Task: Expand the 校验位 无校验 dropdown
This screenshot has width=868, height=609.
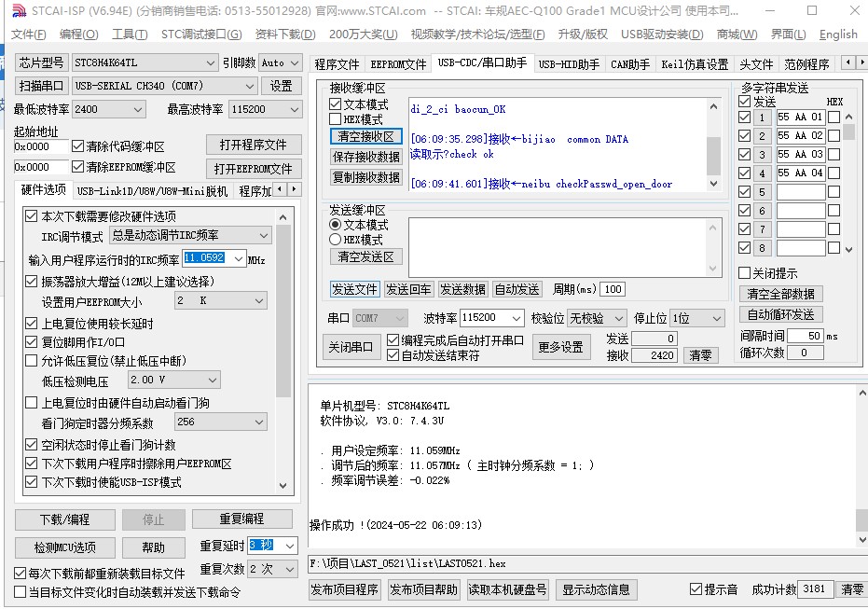Action: tap(619, 318)
